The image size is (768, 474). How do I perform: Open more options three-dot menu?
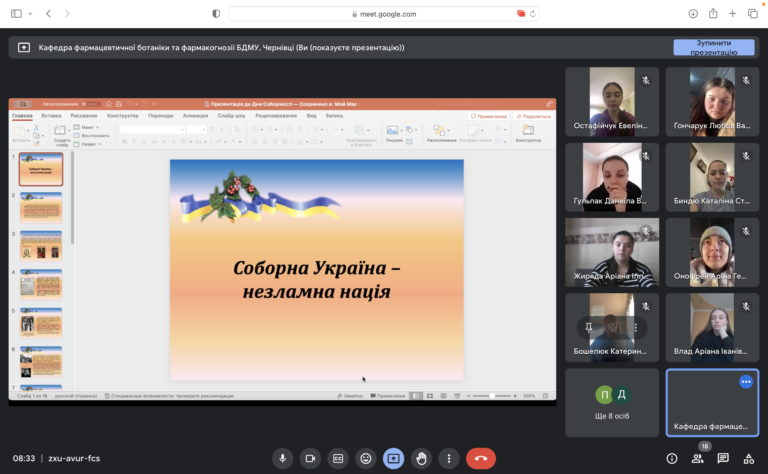[x=449, y=458]
